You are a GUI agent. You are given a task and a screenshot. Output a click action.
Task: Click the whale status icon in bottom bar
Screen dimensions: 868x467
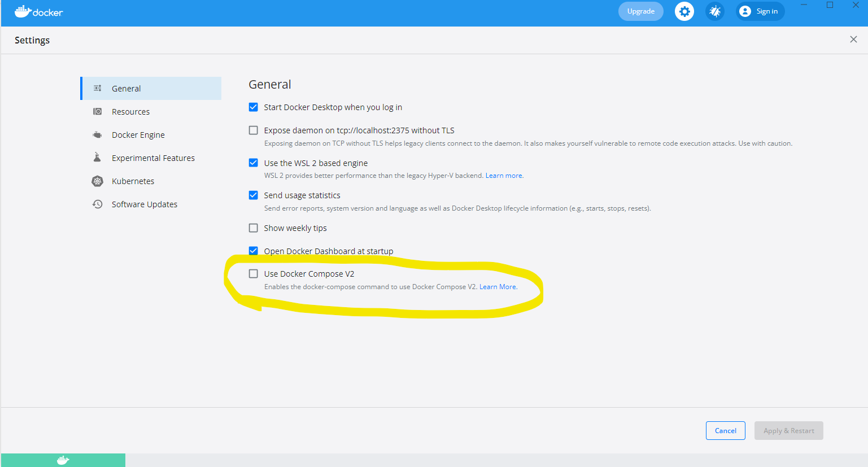[x=63, y=460]
